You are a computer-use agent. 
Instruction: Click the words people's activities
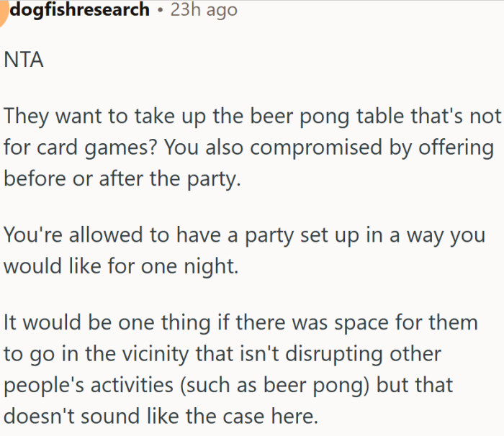coord(89,386)
